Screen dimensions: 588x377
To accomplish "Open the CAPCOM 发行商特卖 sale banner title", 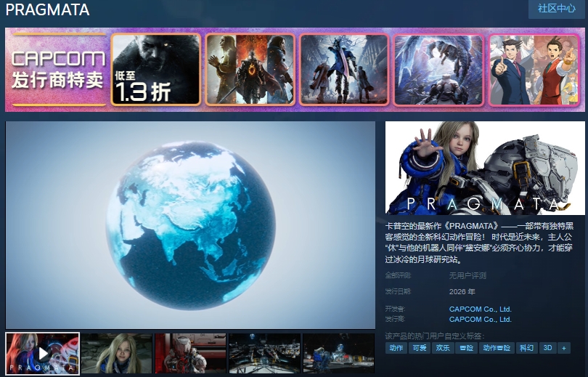I will tap(58, 70).
